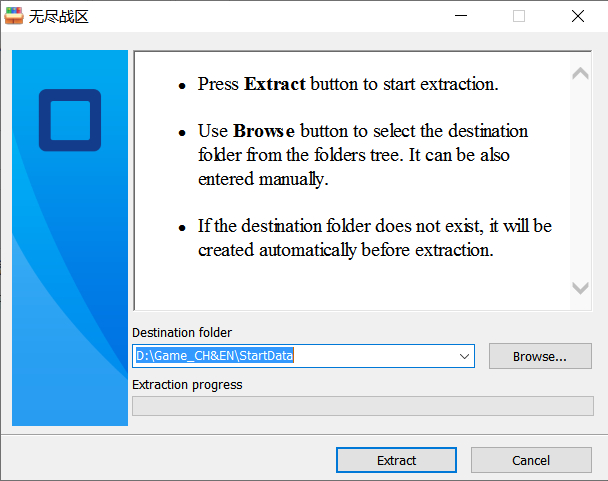Click the 'Destination folder' label
This screenshot has width=608, height=481.
182,332
